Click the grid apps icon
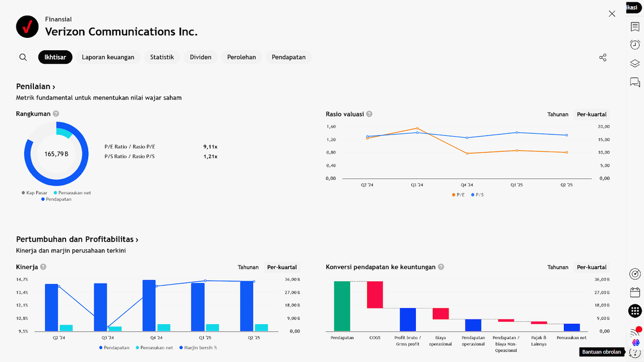Image resolution: width=644 pixels, height=362 pixels. point(635,311)
